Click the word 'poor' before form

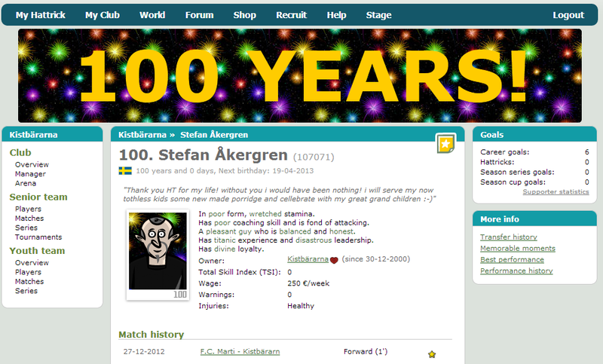(216, 214)
